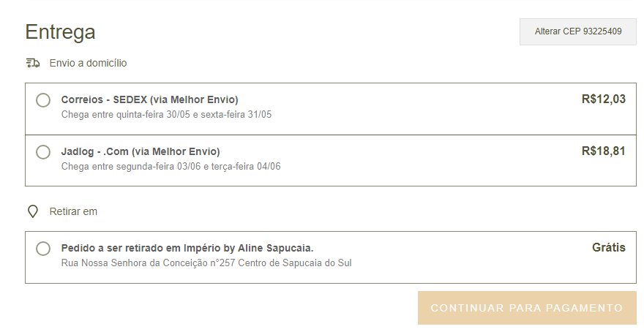
Task: Click Correios - SEDEX option title
Action: pos(149,99)
